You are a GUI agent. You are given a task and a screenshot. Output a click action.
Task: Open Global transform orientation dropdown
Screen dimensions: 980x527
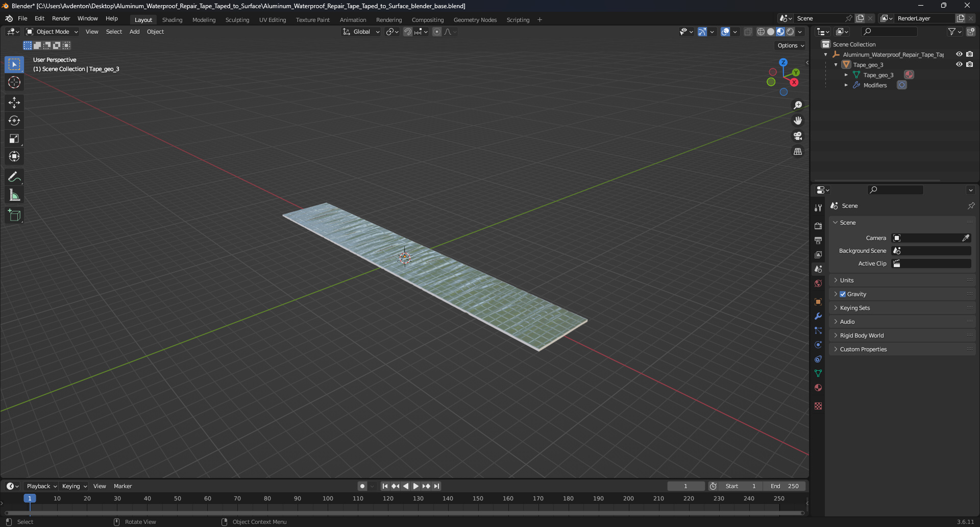(361, 32)
